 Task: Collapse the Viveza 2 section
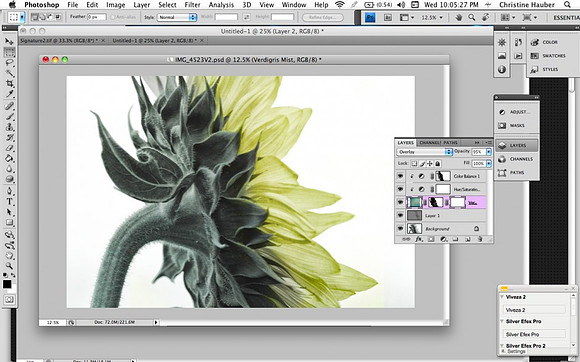pos(502,297)
